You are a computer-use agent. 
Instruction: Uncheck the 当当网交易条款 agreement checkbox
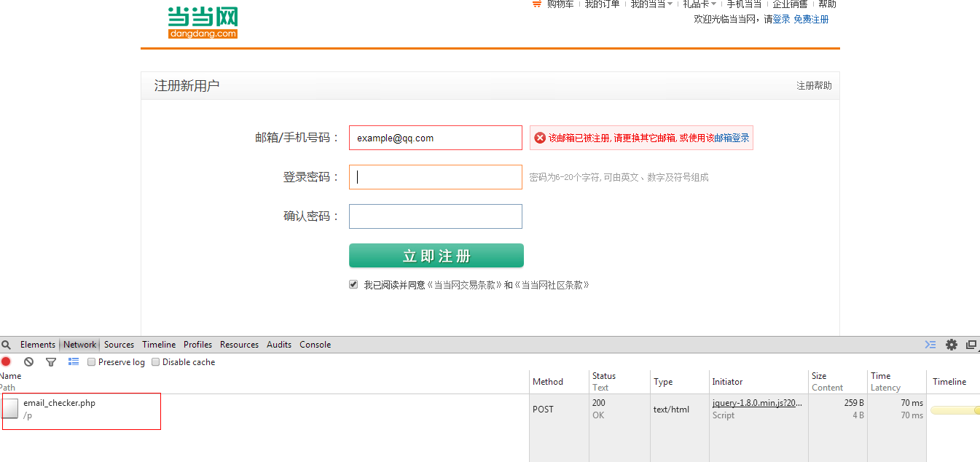click(x=353, y=284)
